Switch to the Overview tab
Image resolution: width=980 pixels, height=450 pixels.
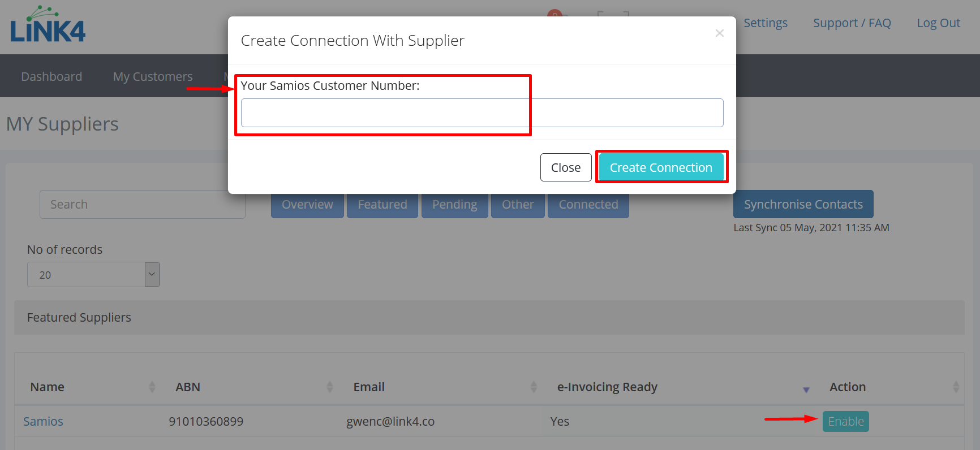[x=307, y=204]
